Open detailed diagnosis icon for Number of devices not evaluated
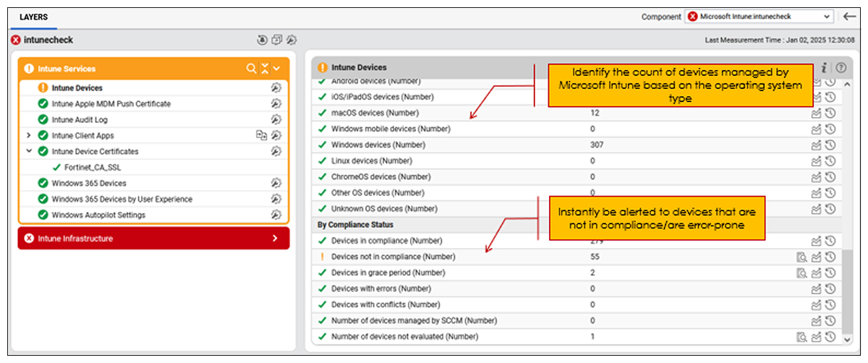Screen dimensions: 868x363 click(801, 336)
